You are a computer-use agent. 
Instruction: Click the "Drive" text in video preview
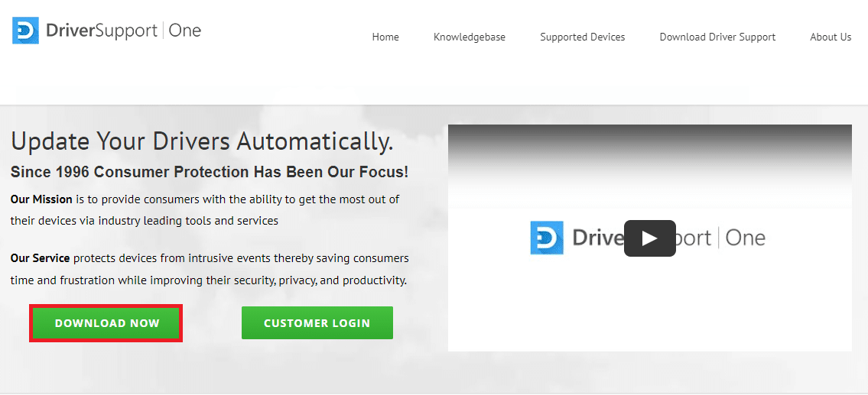pos(597,238)
